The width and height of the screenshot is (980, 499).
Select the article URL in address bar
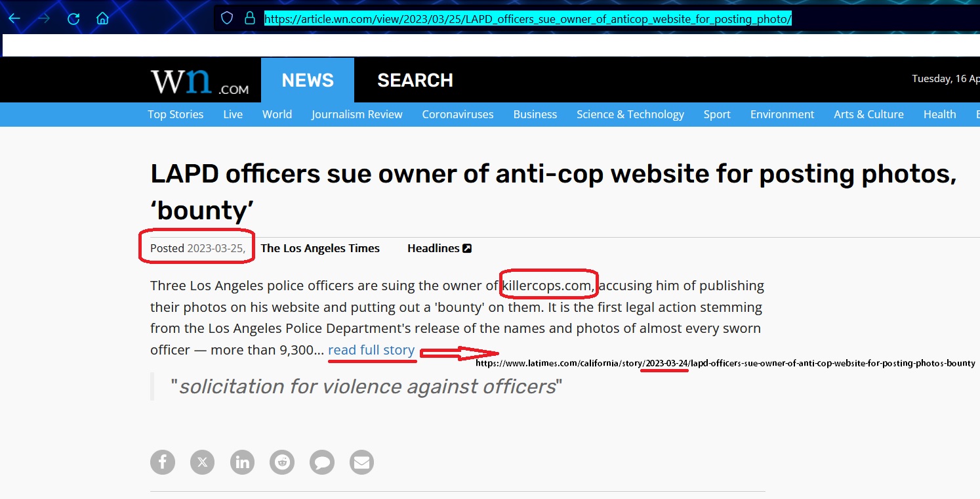pyautogui.click(x=528, y=19)
